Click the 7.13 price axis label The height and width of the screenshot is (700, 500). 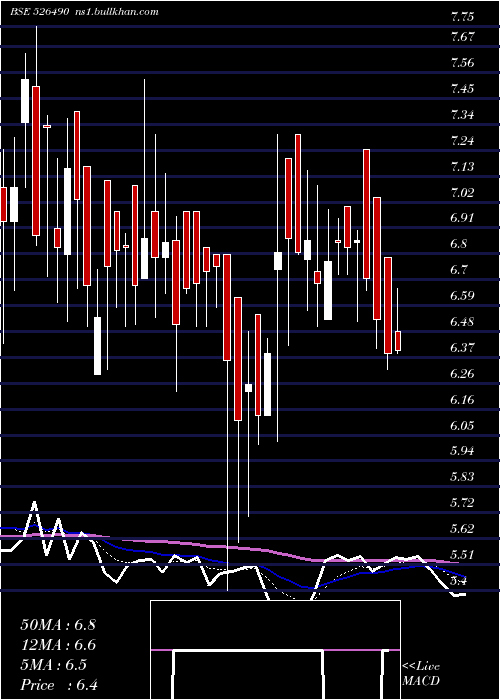tap(462, 167)
